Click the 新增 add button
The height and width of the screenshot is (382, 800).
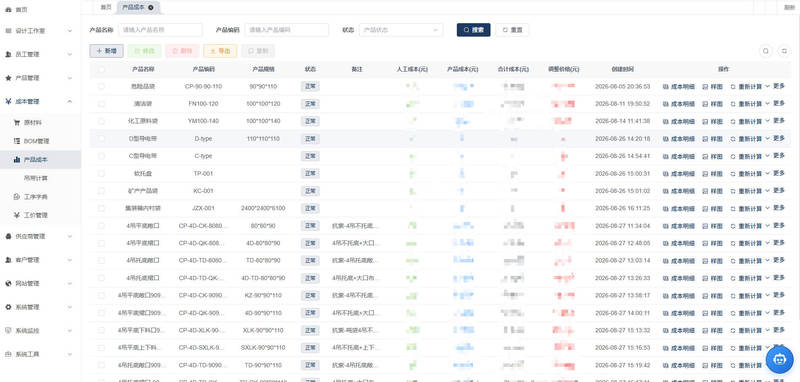[106, 51]
